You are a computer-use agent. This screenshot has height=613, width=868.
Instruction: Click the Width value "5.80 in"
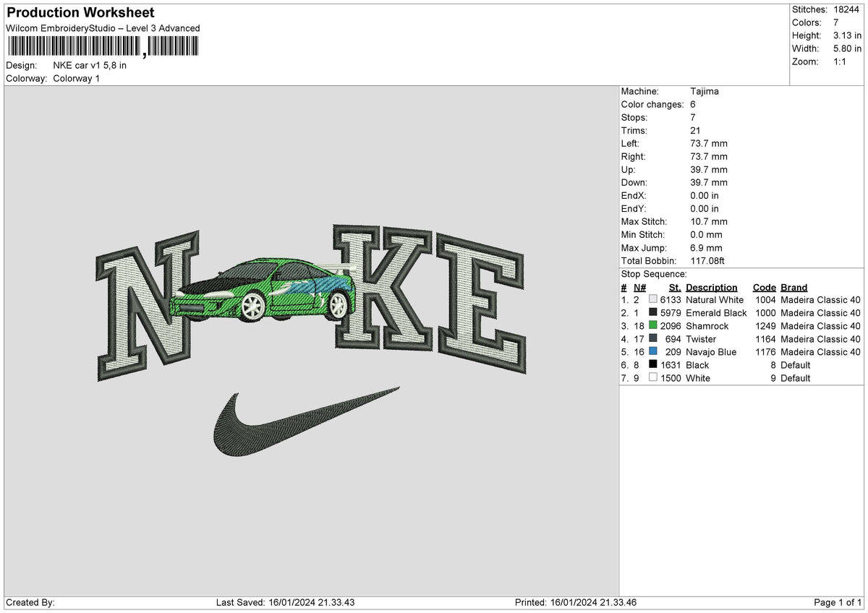coord(848,48)
